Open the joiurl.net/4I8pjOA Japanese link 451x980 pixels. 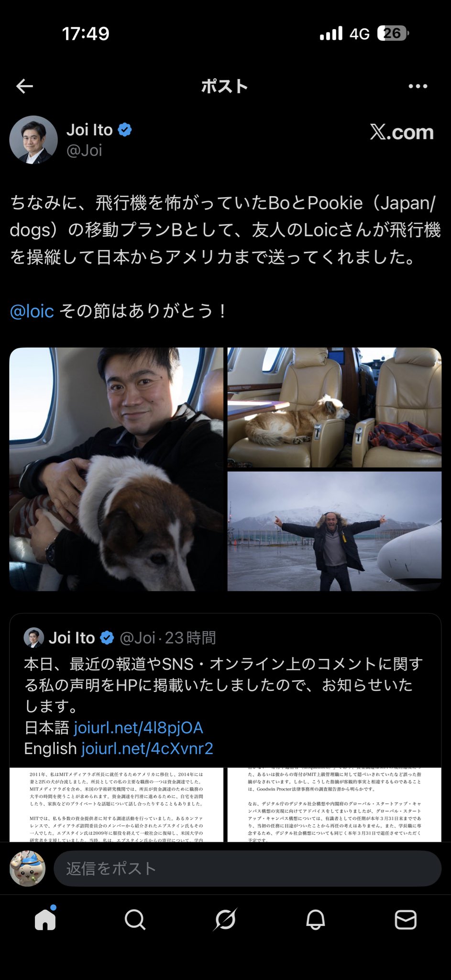coord(138,728)
